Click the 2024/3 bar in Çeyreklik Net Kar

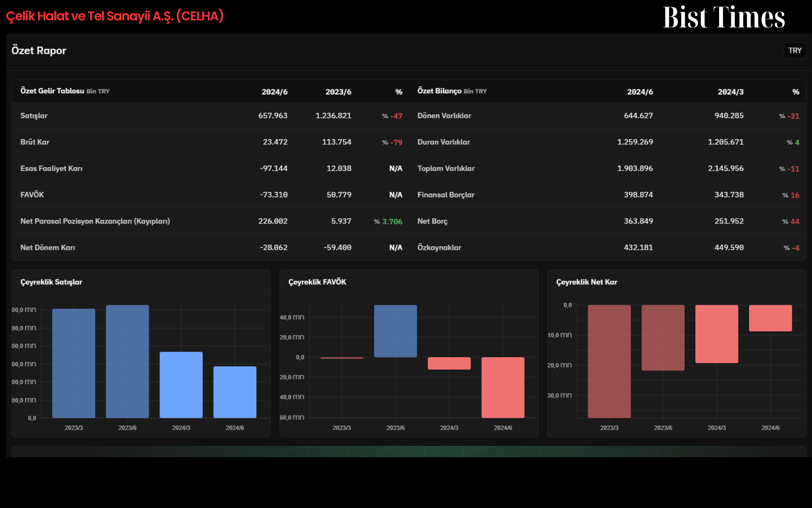717,334
